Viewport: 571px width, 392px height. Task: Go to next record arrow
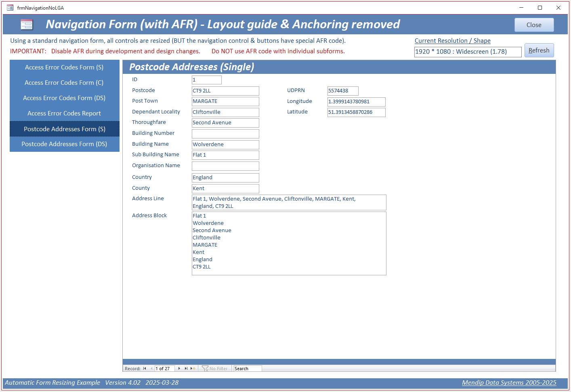(179, 369)
